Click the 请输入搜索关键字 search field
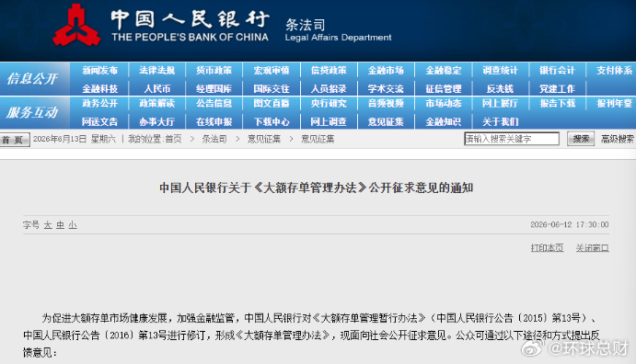Viewport: 636px width, 364px height. [x=512, y=139]
